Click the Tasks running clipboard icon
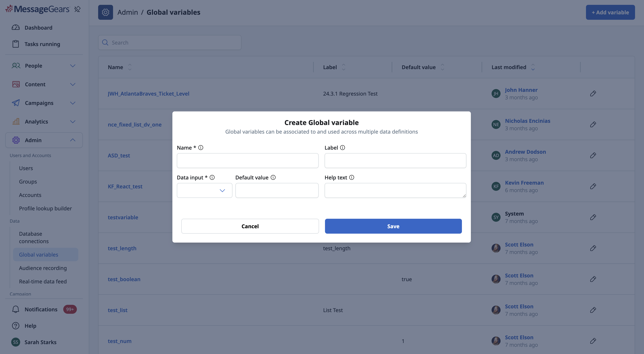The height and width of the screenshot is (354, 644). 16,44
